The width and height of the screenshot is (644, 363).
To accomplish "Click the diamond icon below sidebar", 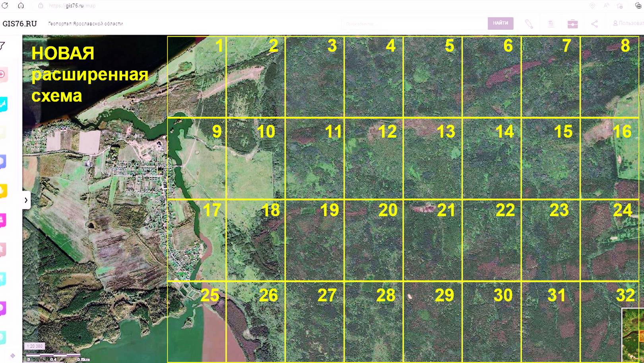I will pyautogui.click(x=13, y=356).
